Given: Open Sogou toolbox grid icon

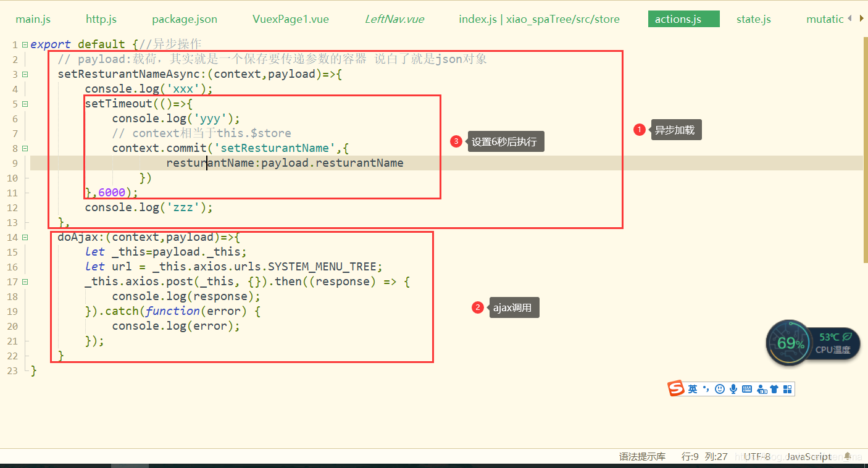Looking at the screenshot, I should (x=787, y=389).
